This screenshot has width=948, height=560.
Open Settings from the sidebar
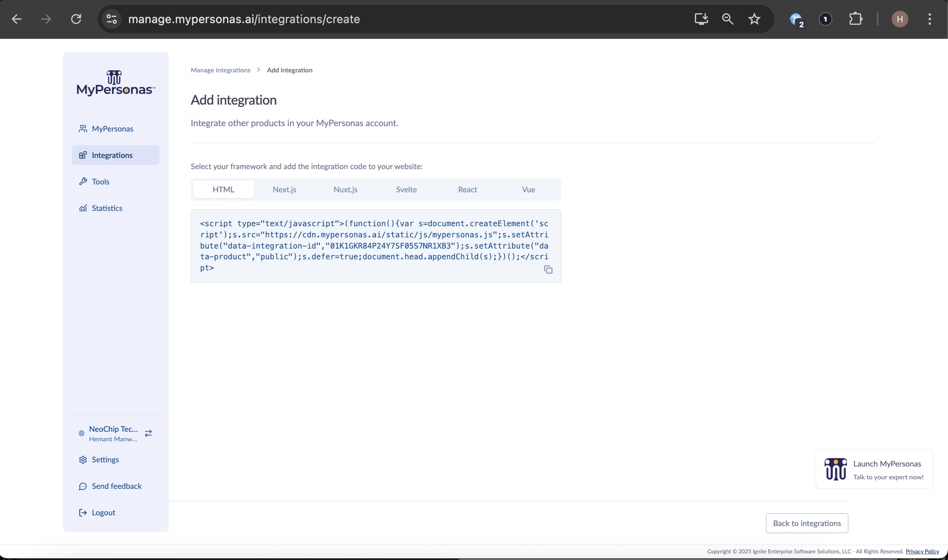[116, 459]
